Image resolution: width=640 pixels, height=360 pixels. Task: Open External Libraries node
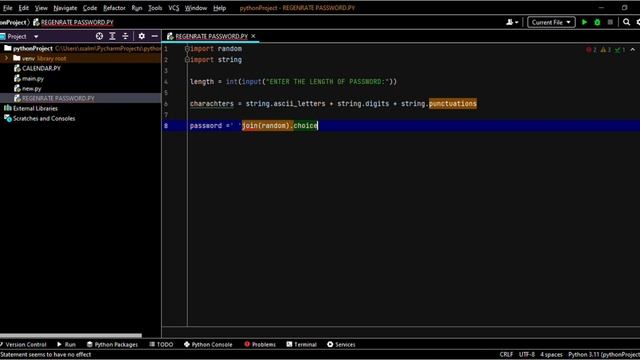pos(35,108)
